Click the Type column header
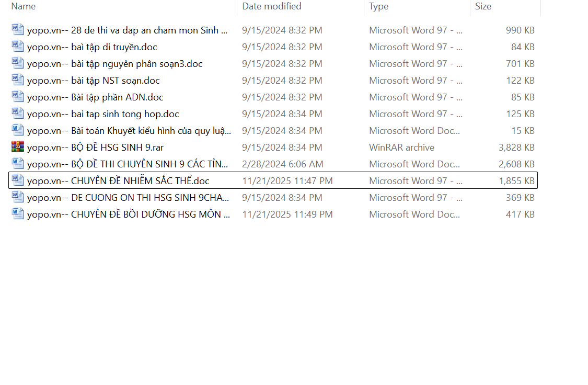This screenshot has height=385, width=588. click(x=378, y=6)
